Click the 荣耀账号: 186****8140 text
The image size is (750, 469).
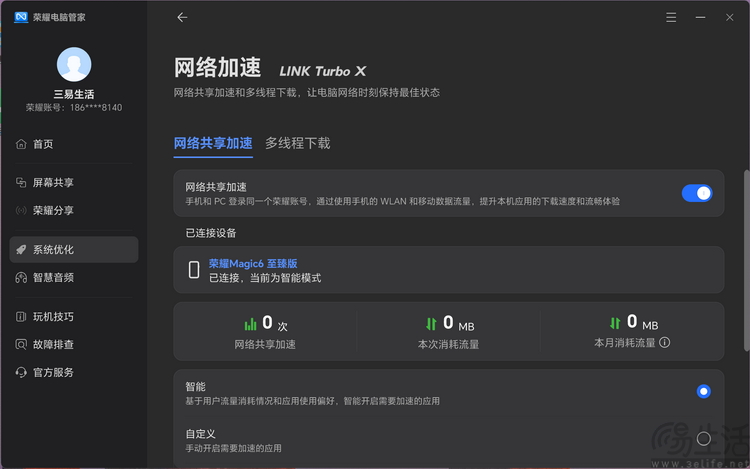click(x=74, y=108)
